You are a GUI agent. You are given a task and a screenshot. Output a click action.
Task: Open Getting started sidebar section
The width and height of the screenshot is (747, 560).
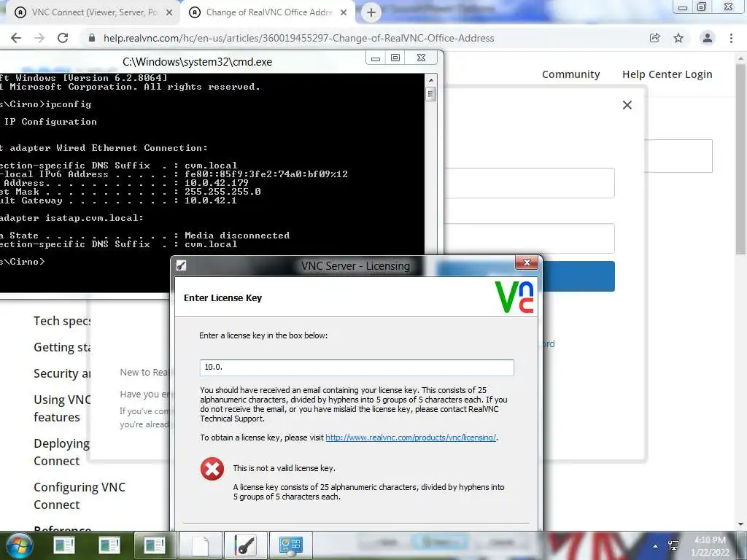tap(62, 347)
